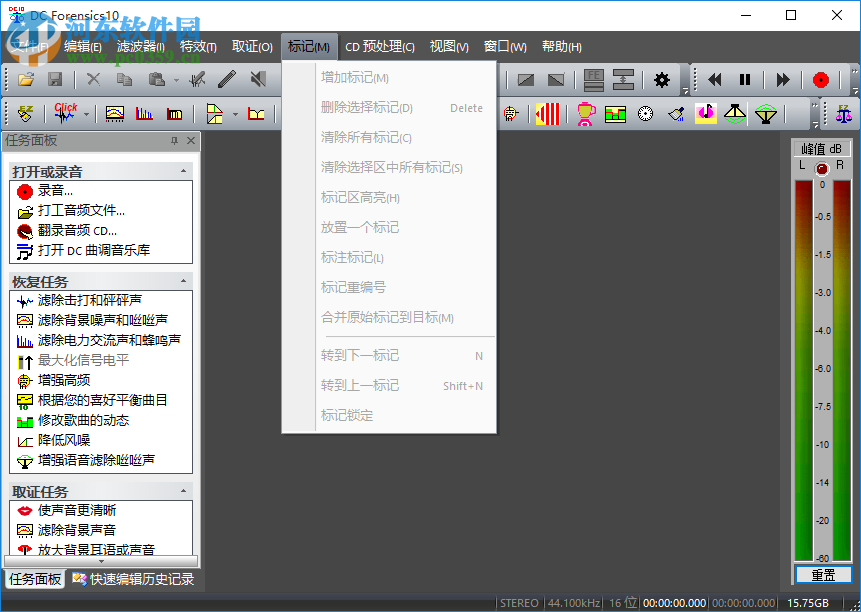The width and height of the screenshot is (861, 612).
Task: Open the 文件 menu
Action: [29, 47]
